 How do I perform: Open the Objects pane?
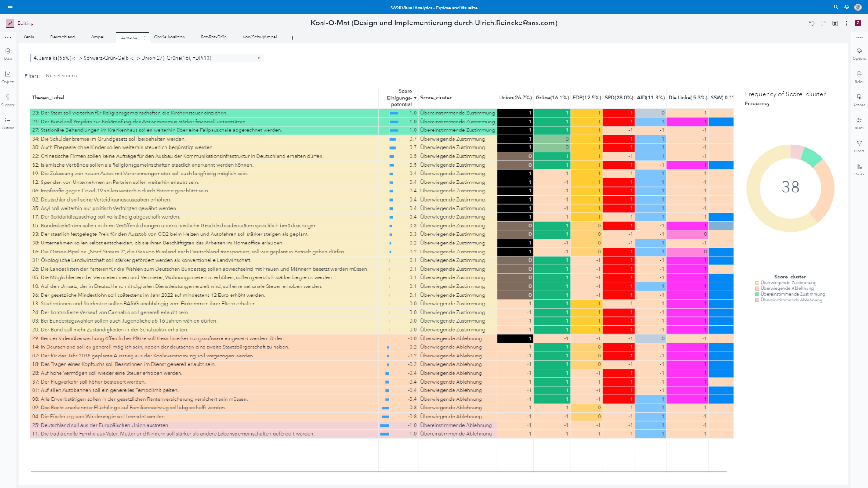pyautogui.click(x=8, y=77)
